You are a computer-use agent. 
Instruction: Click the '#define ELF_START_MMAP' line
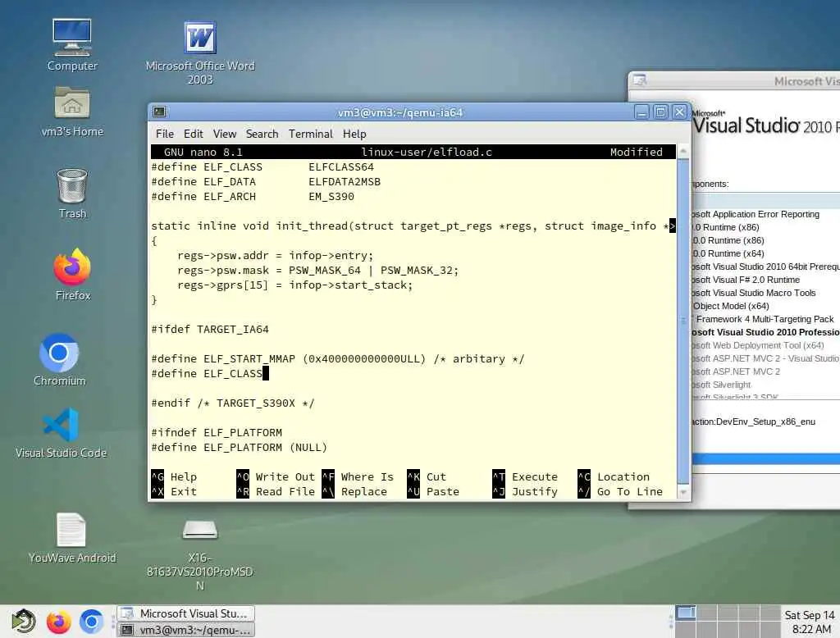coord(337,358)
